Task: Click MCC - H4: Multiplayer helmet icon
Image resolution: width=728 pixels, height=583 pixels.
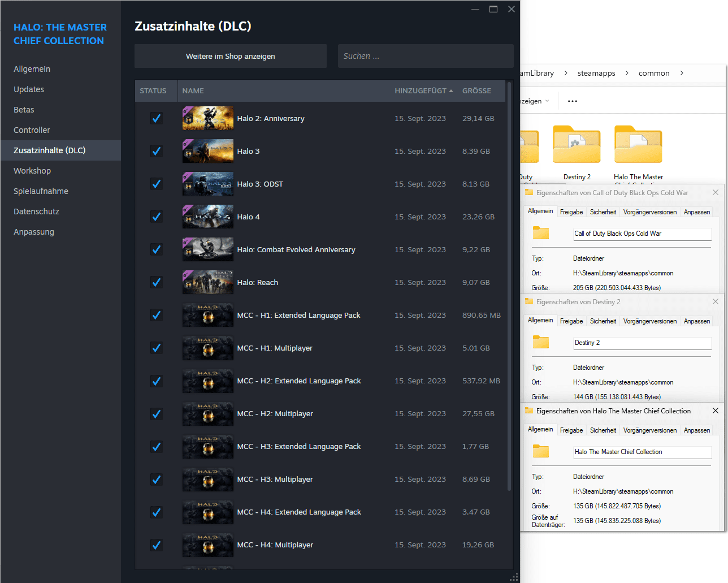Action: [207, 545]
